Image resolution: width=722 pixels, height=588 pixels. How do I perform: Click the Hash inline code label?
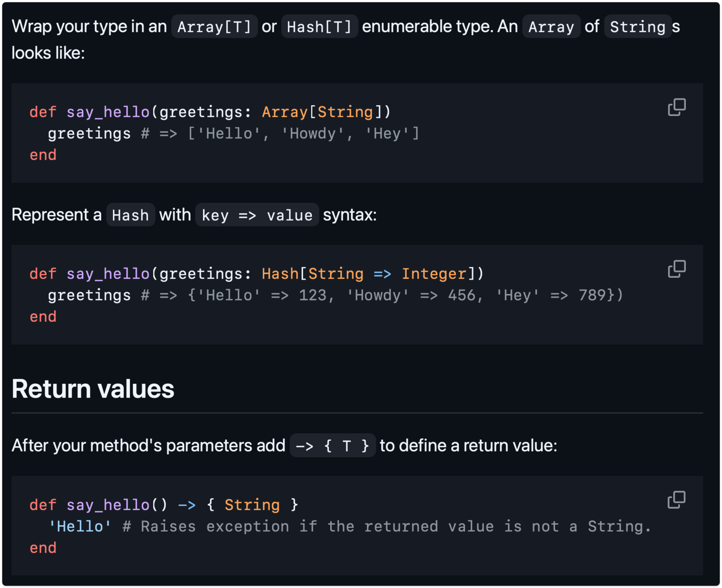pos(130,215)
